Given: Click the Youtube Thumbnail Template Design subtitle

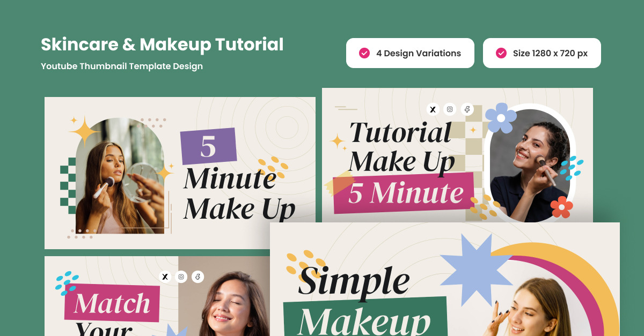Looking at the screenshot, I should 122,66.
